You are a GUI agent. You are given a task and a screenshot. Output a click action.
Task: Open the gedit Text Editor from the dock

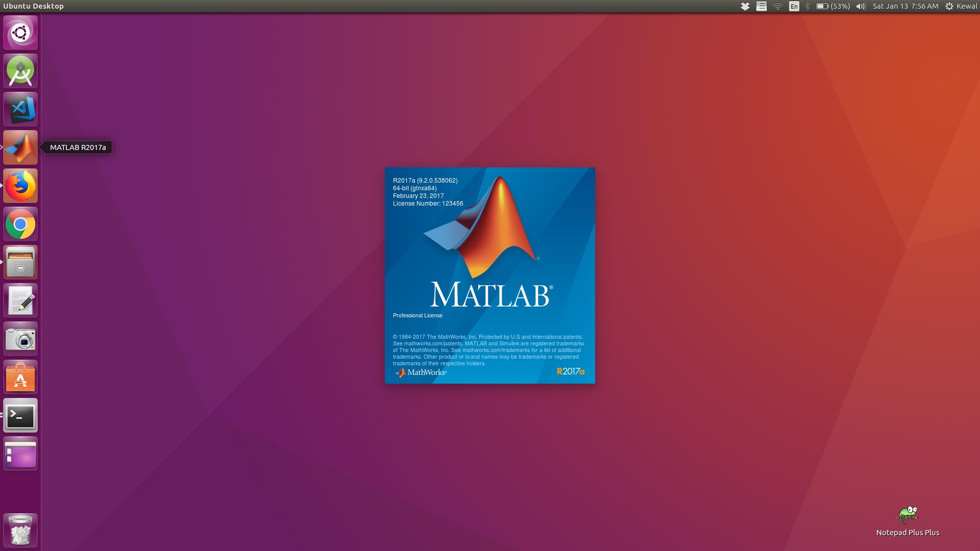coord(20,300)
